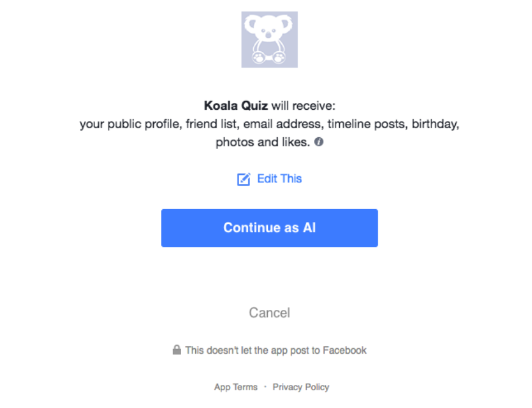Screen dimensions: 532x408
Task: Cancel the Koala Quiz permission request
Action: tap(269, 313)
